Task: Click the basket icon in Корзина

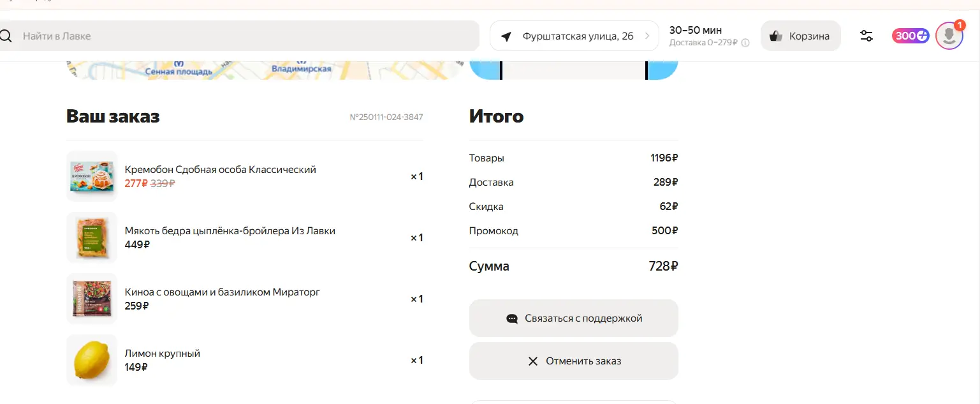Action: click(776, 36)
